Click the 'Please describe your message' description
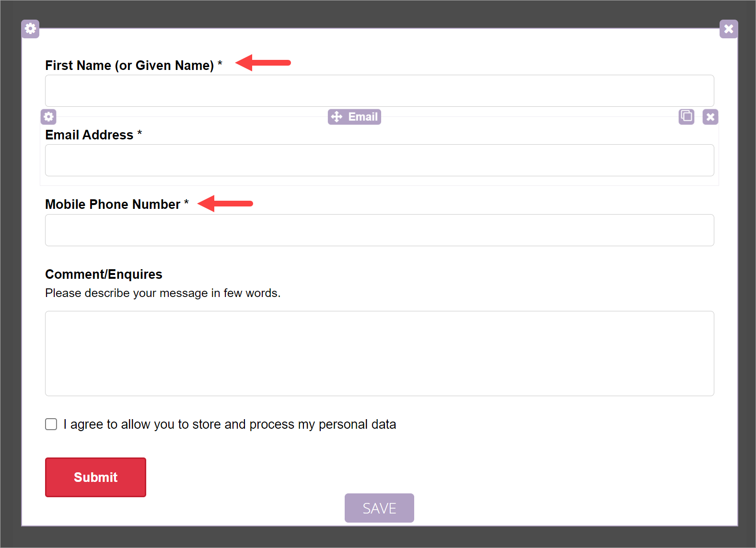 (163, 293)
